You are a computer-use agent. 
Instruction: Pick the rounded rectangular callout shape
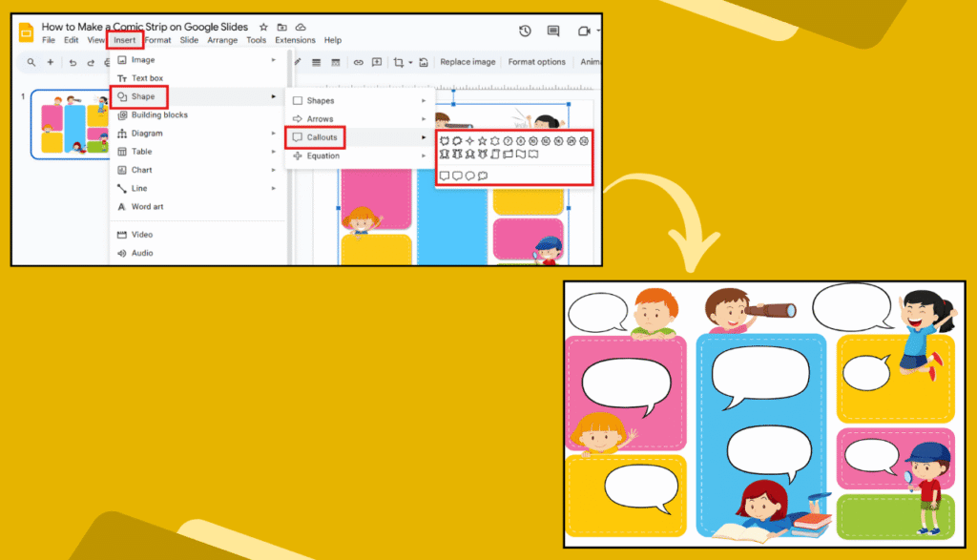coord(457,176)
